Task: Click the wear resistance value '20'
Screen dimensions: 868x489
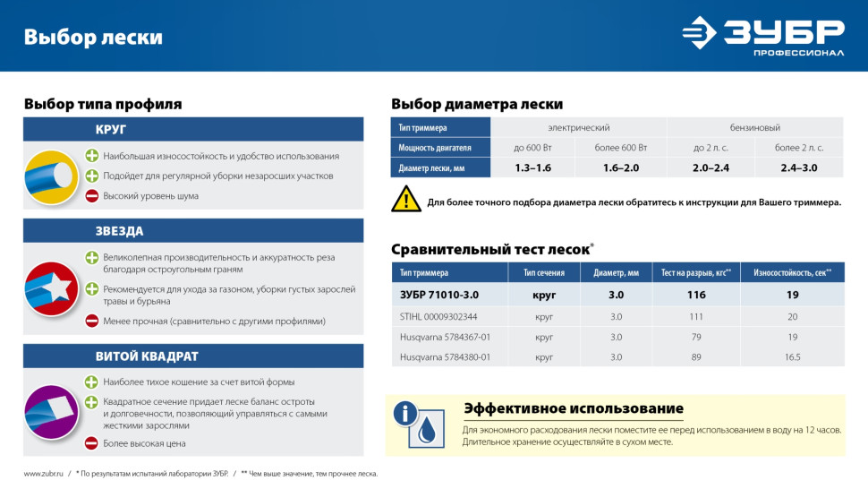Action: tap(793, 317)
